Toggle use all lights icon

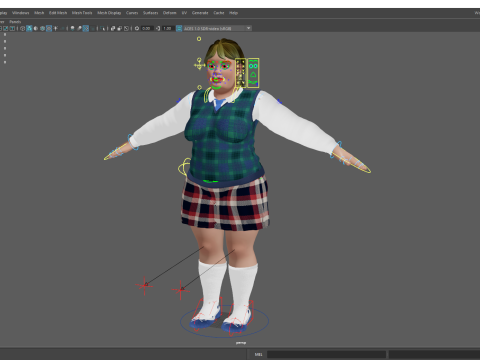coord(55,28)
